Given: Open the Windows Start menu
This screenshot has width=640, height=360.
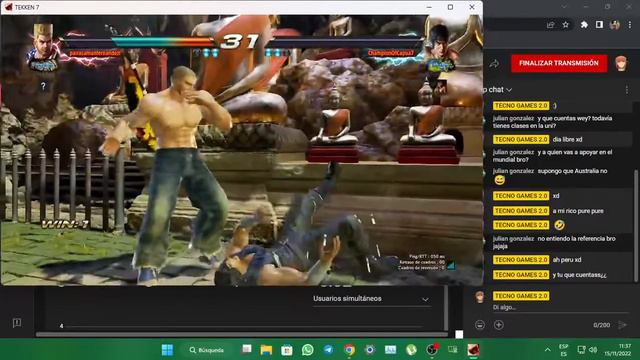Looking at the screenshot, I should 167,350.
